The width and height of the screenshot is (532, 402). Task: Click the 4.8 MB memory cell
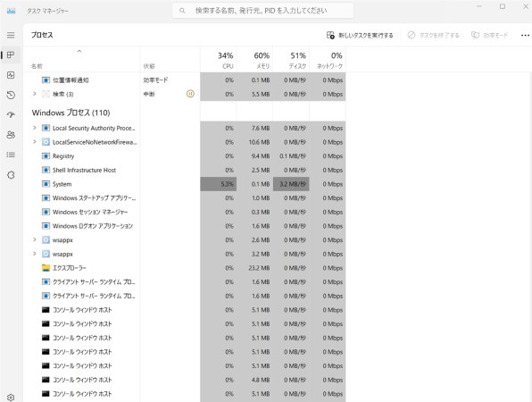coord(254,380)
